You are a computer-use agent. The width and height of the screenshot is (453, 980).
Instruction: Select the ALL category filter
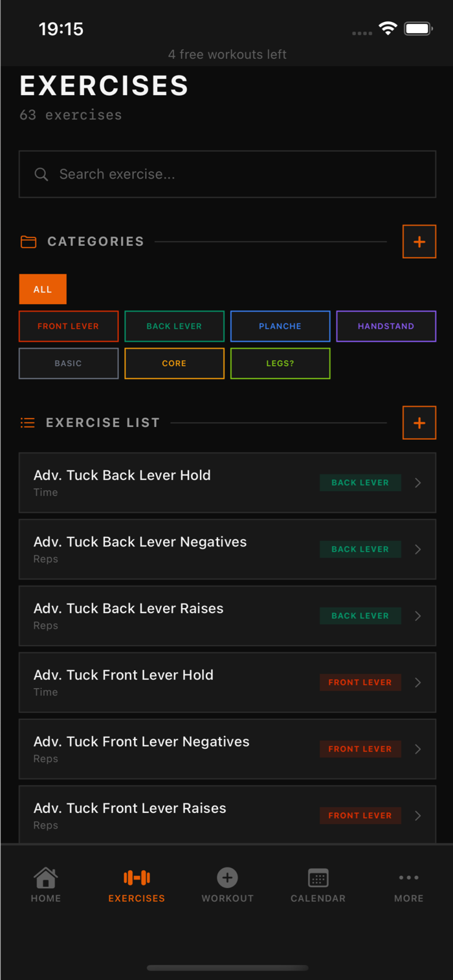click(x=43, y=289)
